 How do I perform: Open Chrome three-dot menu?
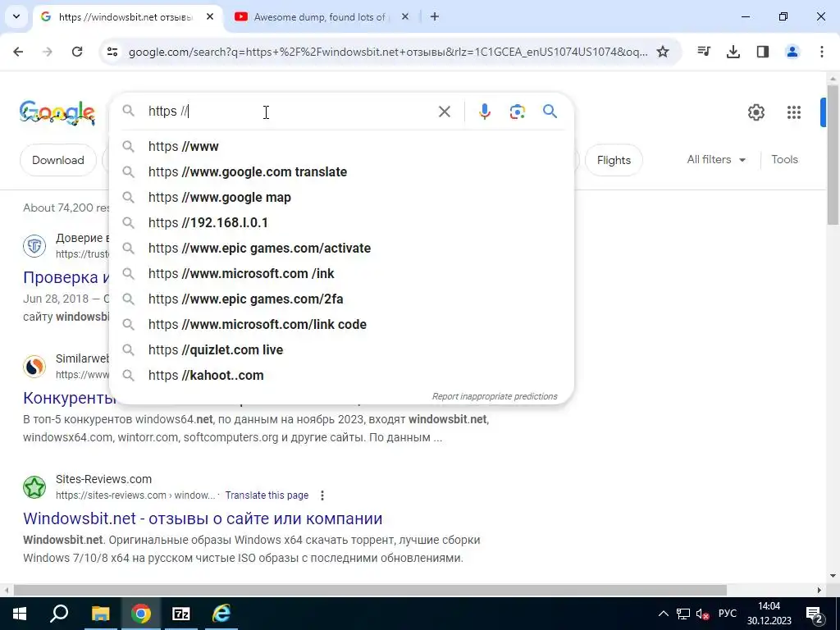pyautogui.click(x=821, y=52)
